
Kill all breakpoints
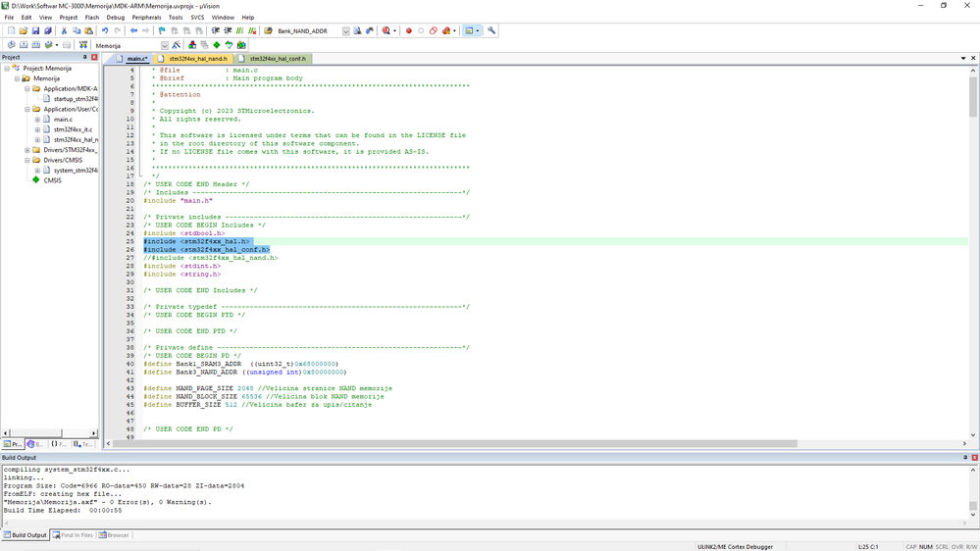coord(445,30)
